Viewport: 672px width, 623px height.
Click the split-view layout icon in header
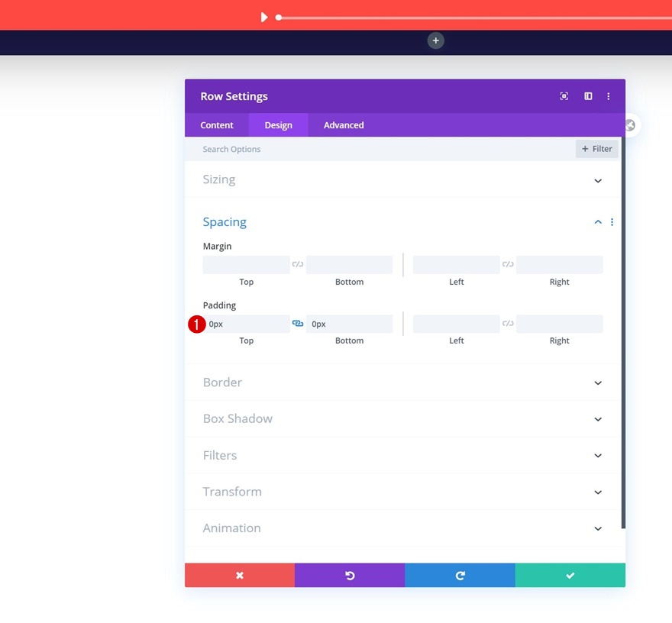point(588,96)
